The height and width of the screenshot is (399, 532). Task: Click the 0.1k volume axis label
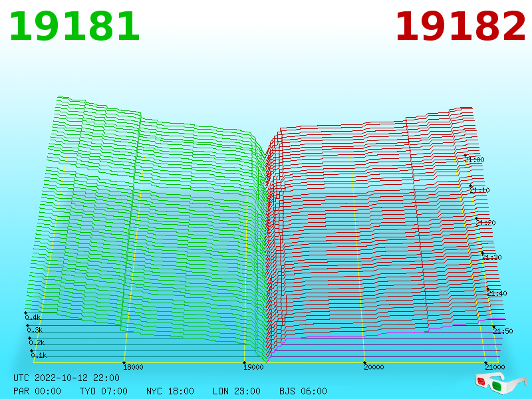[39, 355]
